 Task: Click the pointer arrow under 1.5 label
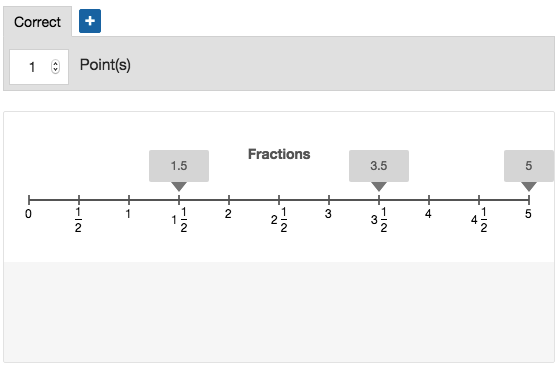pyautogui.click(x=179, y=186)
